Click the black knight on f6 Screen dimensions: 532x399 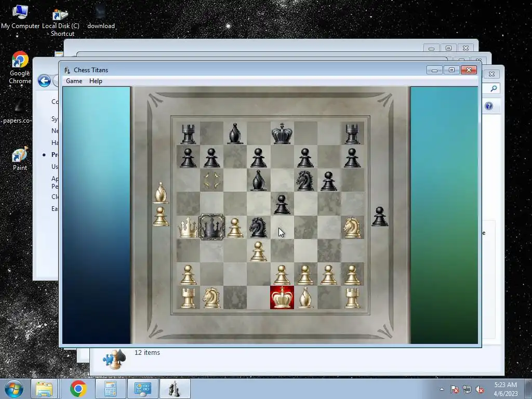(305, 180)
